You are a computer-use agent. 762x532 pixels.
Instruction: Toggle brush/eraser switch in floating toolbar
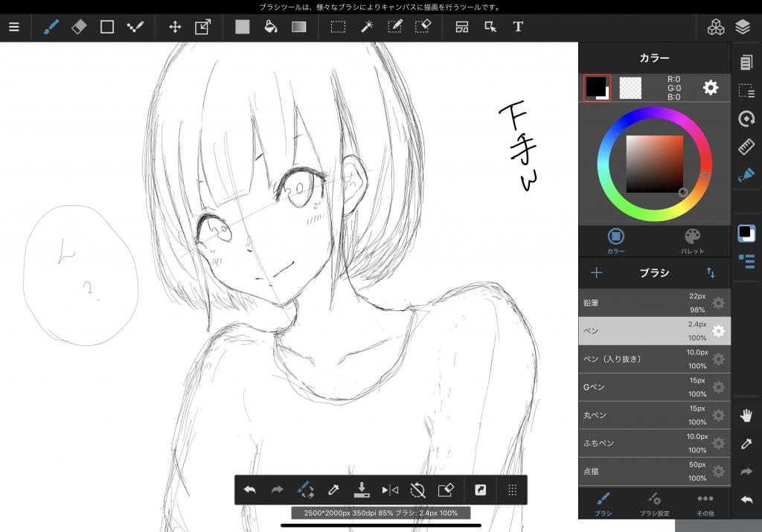click(305, 490)
